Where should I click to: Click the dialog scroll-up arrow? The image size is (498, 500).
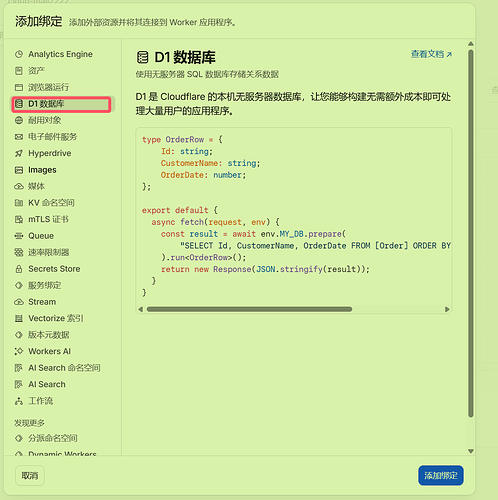click(x=471, y=44)
